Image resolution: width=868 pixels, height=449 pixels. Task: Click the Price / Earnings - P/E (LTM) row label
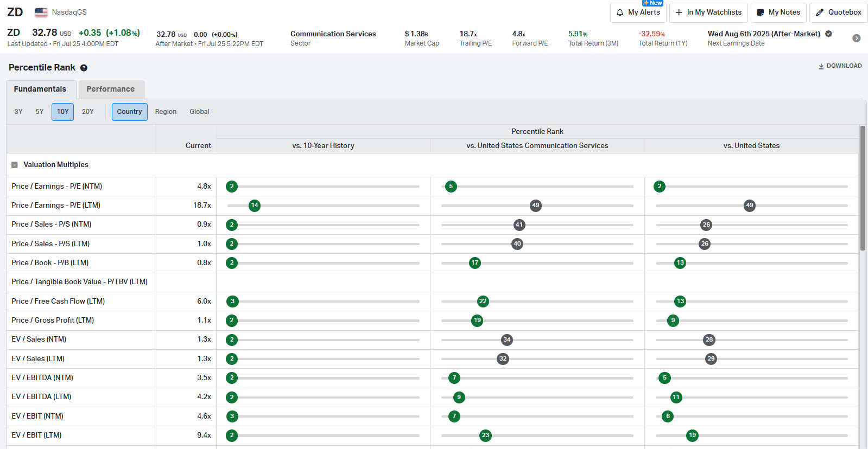click(56, 206)
